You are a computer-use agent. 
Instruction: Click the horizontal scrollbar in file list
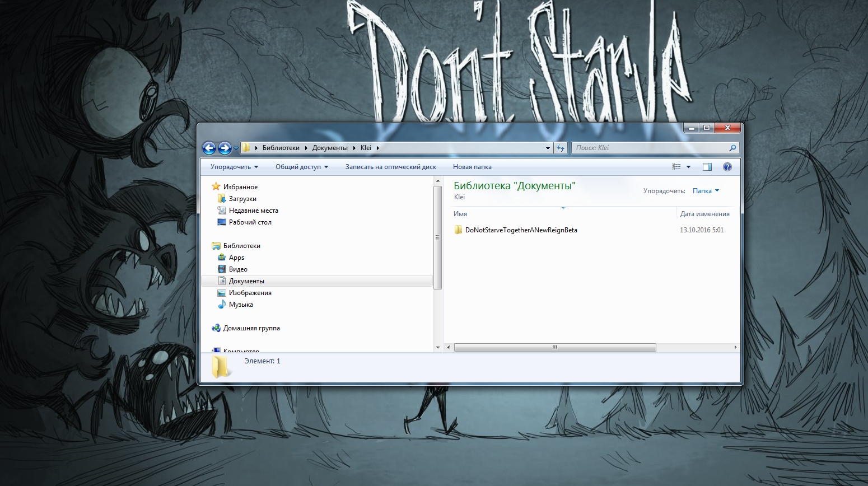pyautogui.click(x=554, y=348)
